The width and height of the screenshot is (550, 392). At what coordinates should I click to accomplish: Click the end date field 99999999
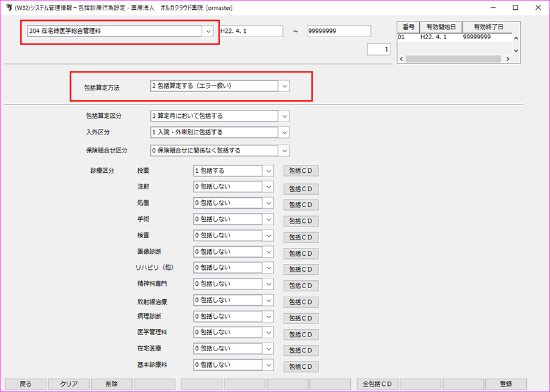(x=339, y=31)
